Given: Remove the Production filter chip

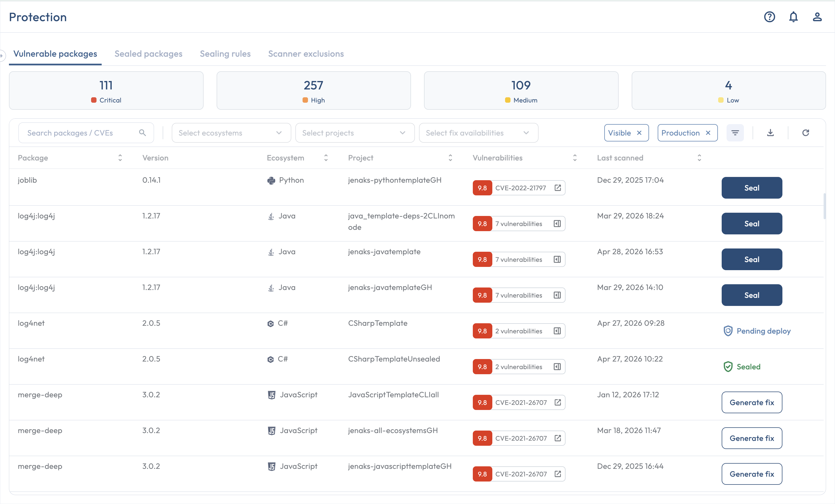Looking at the screenshot, I should coord(708,133).
